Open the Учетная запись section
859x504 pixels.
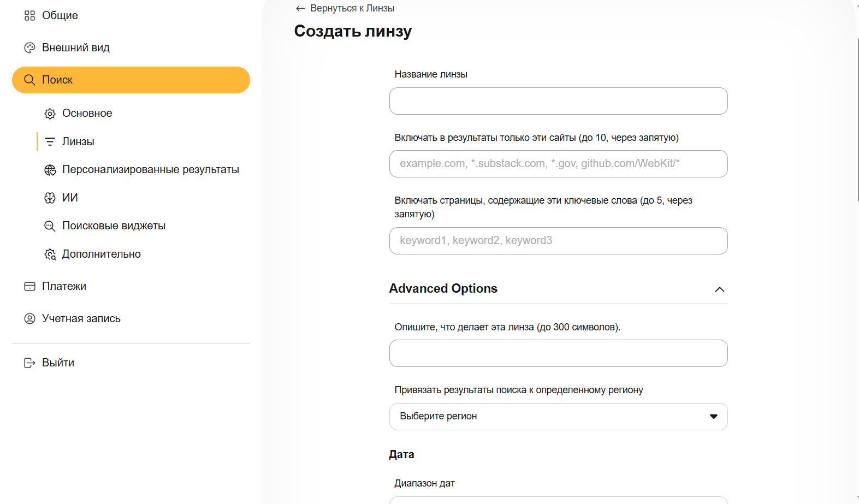[x=81, y=319]
